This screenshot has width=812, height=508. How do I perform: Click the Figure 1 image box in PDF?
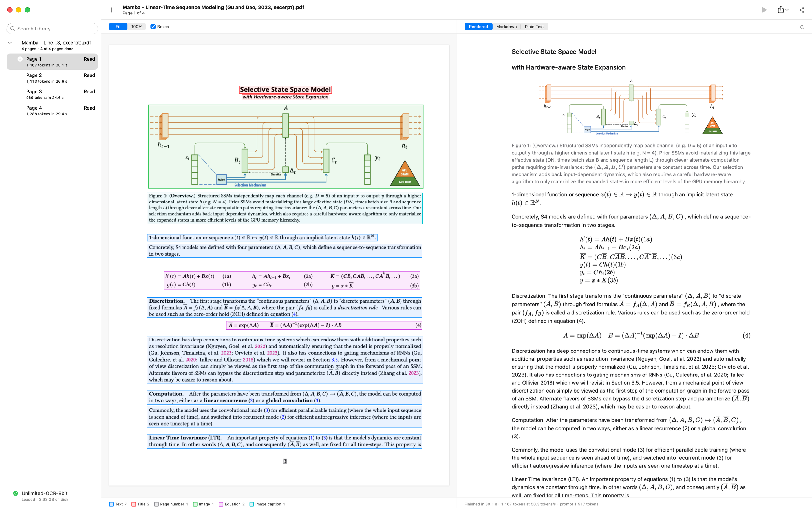coord(286,146)
